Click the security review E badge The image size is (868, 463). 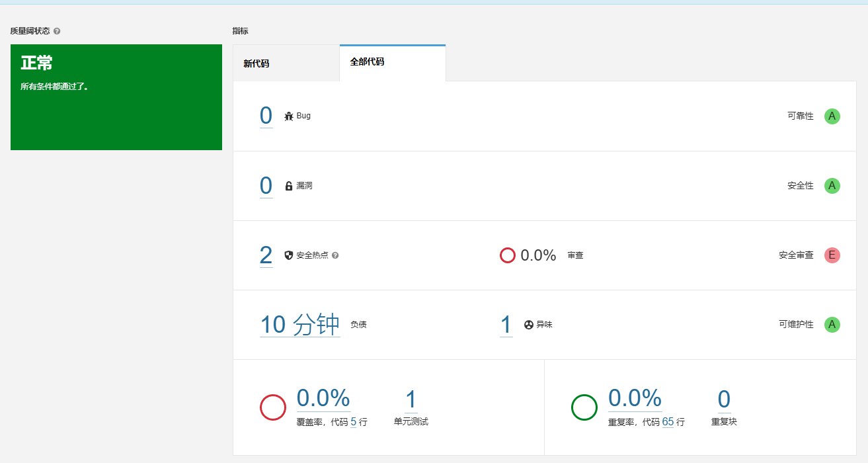(x=832, y=255)
